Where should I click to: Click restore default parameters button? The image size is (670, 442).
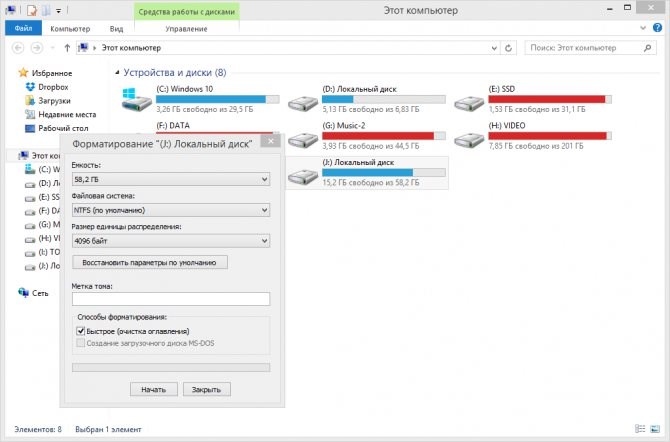coord(150,262)
